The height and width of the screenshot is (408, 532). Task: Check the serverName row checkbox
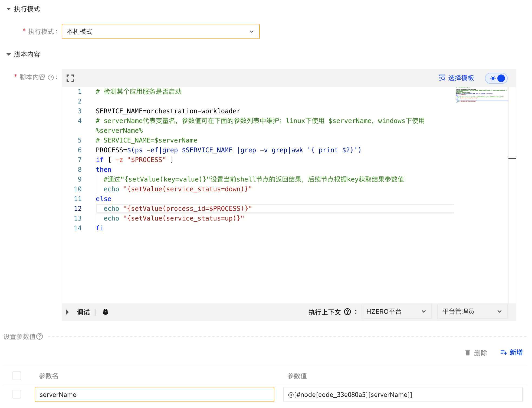[17, 394]
